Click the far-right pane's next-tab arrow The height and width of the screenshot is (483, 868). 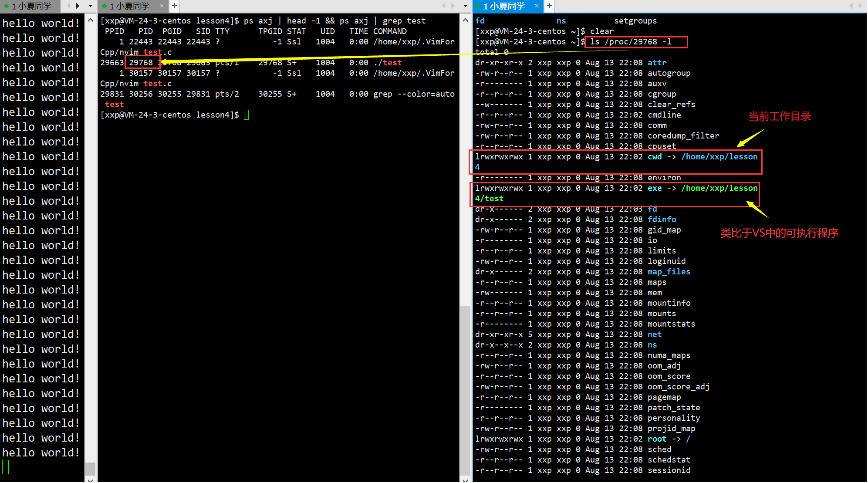coord(860,6)
